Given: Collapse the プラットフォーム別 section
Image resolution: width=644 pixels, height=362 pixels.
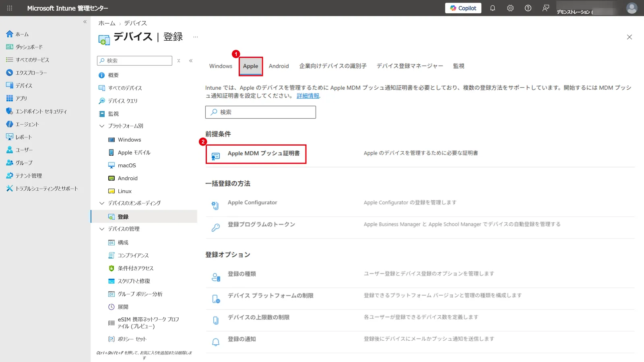Looking at the screenshot, I should click(x=102, y=126).
